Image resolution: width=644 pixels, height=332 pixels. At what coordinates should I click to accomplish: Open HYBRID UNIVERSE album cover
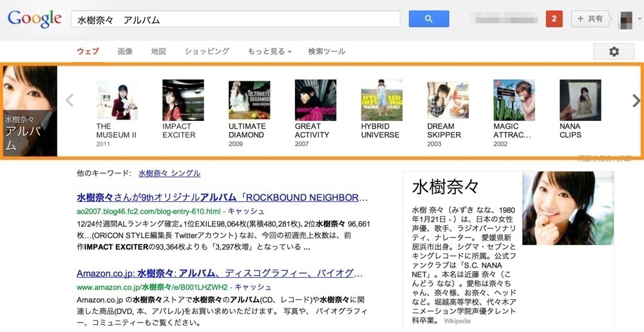(x=382, y=100)
